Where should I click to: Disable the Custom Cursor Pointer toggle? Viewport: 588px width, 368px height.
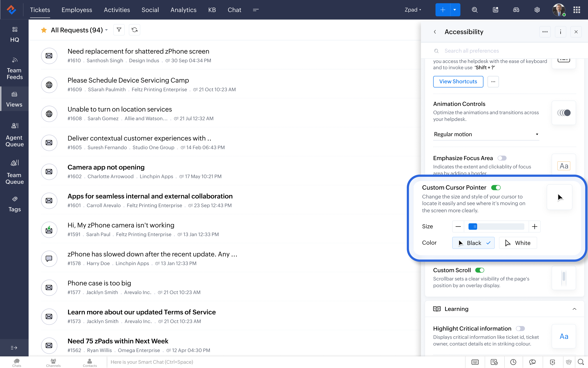point(496,188)
